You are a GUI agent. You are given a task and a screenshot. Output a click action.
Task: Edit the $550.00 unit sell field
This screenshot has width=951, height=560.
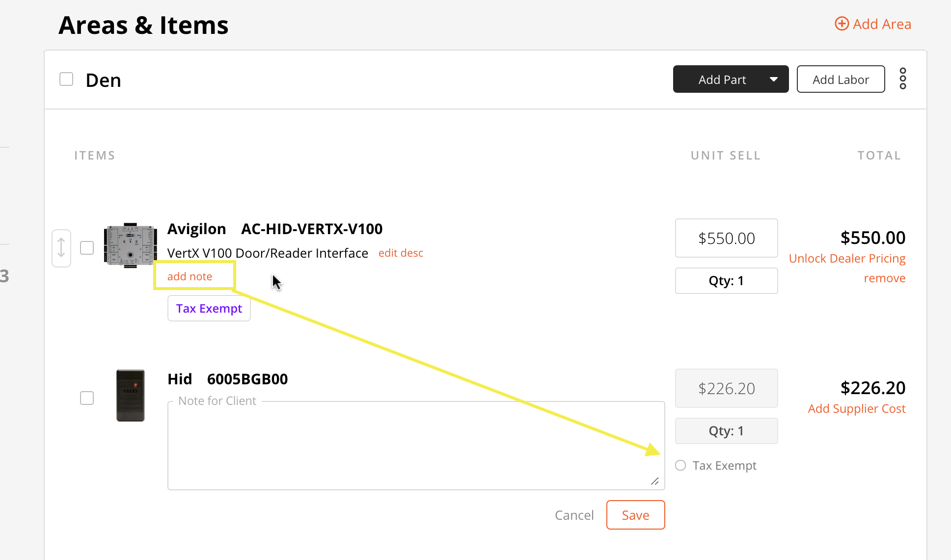click(727, 238)
